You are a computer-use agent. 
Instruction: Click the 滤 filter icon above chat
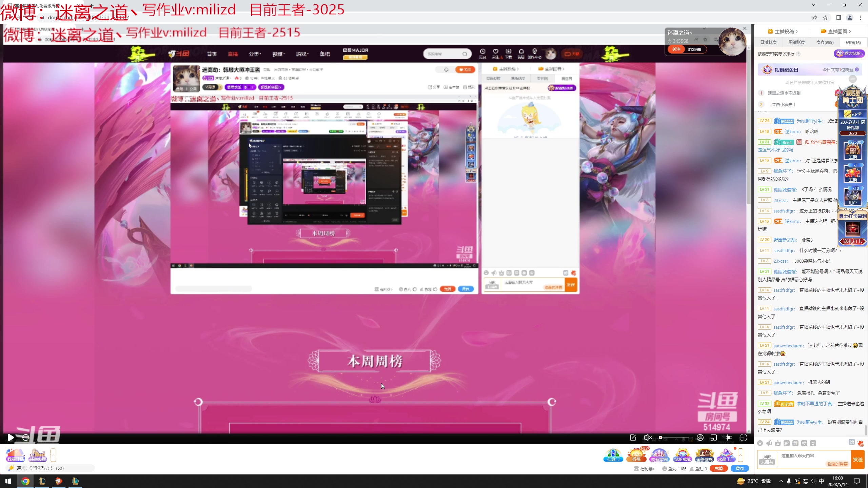[x=851, y=442]
